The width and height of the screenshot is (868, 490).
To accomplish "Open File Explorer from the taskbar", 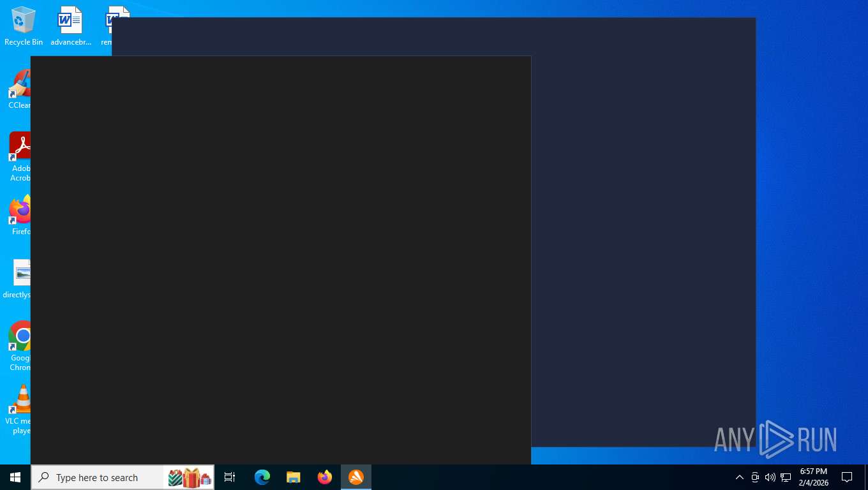I will 293,477.
